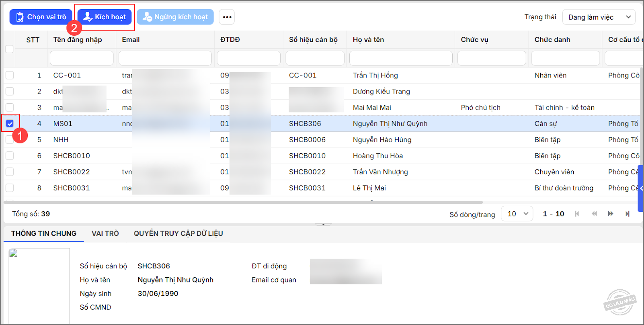Open the rows-per-page dropdown showing 10
This screenshot has width=644, height=325.
[517, 214]
